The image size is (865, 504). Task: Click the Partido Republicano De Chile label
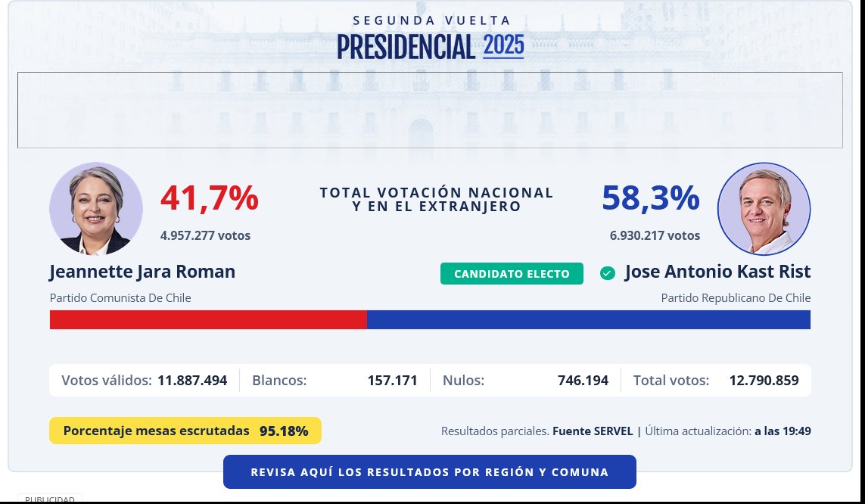[x=736, y=298]
